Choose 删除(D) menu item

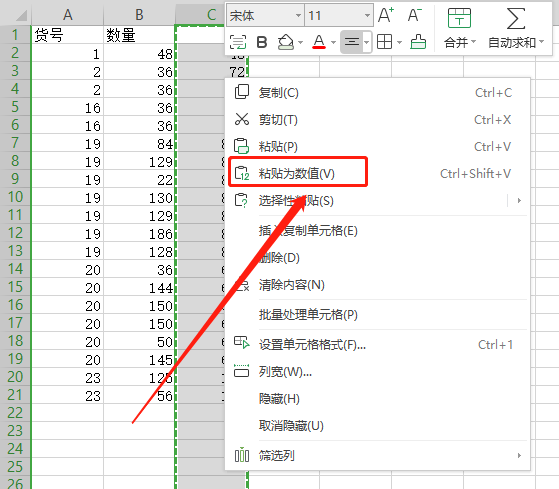[x=378, y=257]
